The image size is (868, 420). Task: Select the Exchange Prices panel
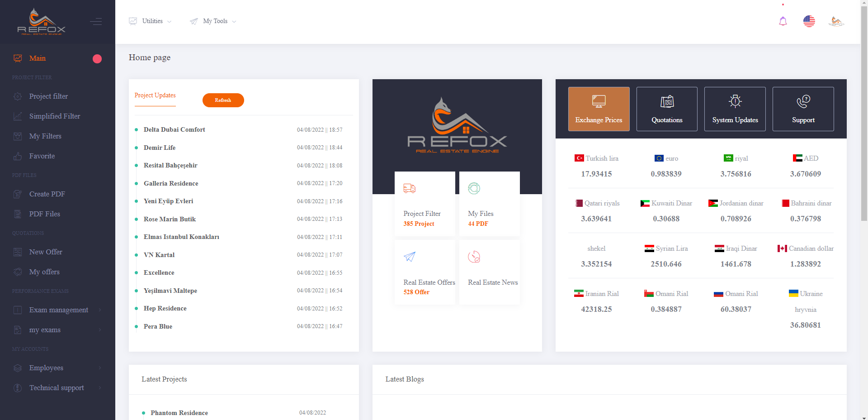pyautogui.click(x=599, y=109)
